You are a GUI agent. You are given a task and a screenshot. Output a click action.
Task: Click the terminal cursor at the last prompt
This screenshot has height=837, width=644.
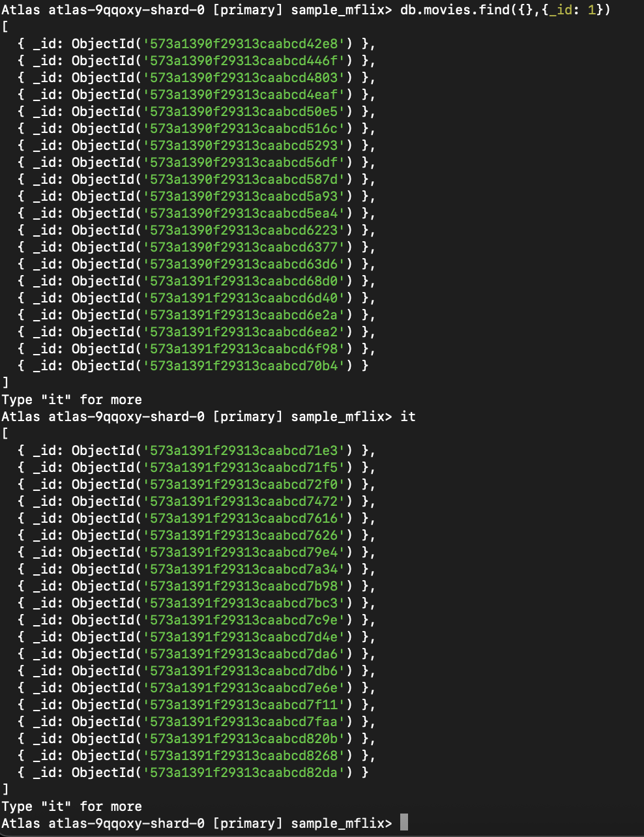pos(404,822)
